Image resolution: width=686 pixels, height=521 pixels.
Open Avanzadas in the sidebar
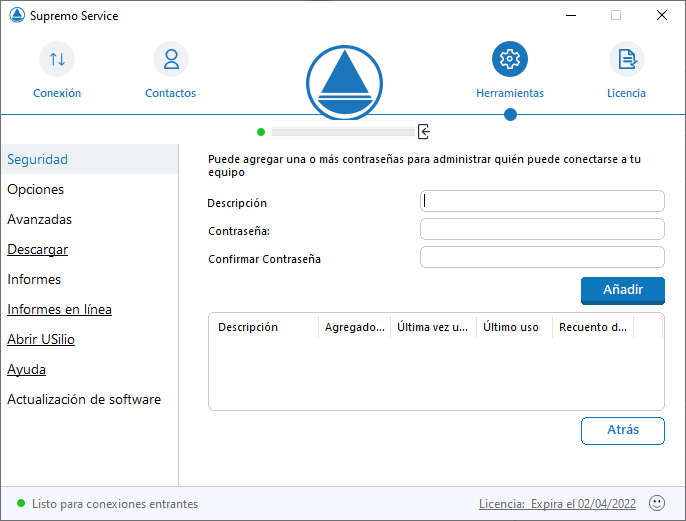pyautogui.click(x=39, y=219)
